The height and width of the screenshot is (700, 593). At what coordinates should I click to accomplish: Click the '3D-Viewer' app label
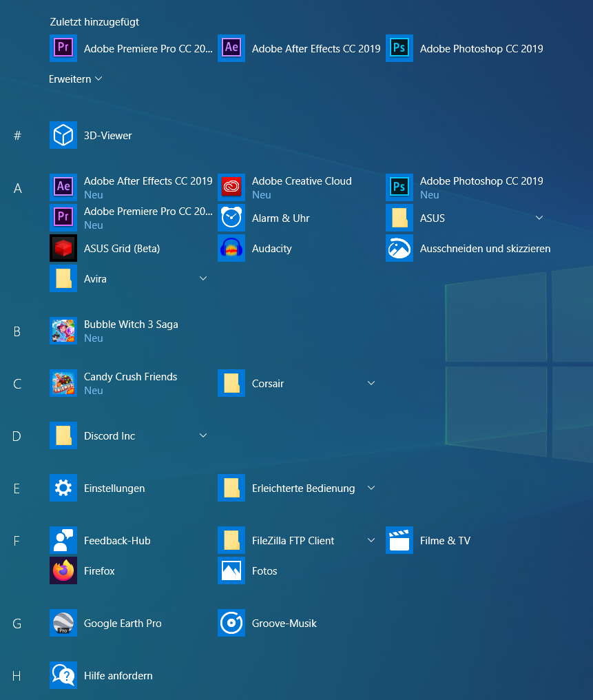click(x=108, y=135)
